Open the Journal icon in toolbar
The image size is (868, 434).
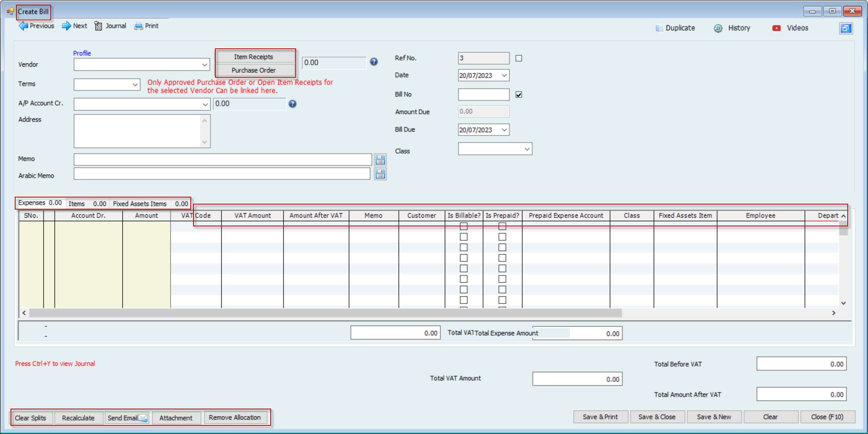98,26
